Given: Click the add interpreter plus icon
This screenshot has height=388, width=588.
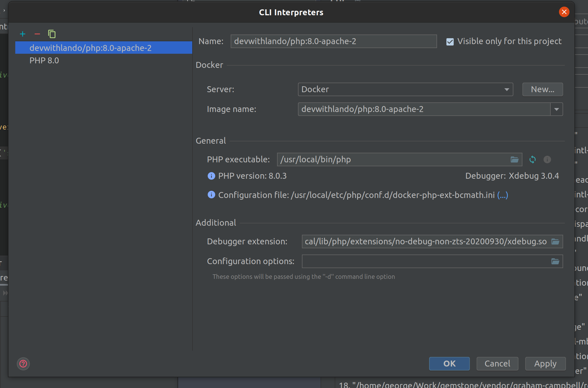Looking at the screenshot, I should pyautogui.click(x=23, y=34).
